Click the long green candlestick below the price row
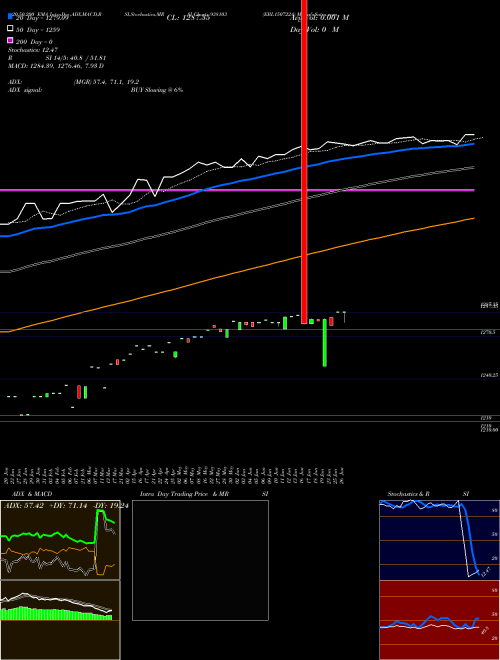 click(324, 343)
